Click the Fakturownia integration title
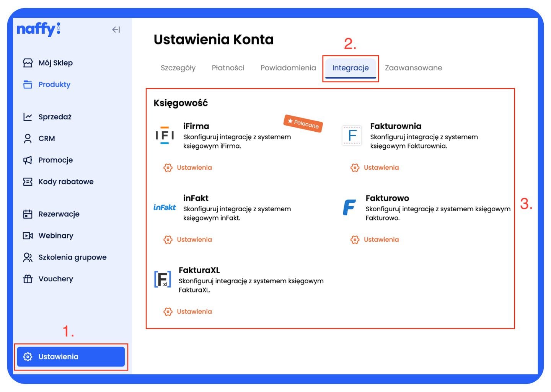This screenshot has width=551, height=392. (396, 126)
